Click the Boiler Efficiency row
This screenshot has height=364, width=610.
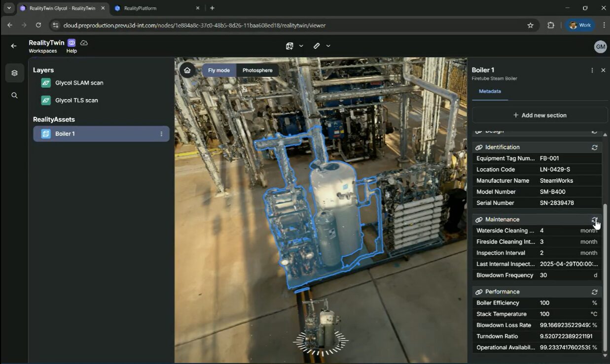[537, 303]
